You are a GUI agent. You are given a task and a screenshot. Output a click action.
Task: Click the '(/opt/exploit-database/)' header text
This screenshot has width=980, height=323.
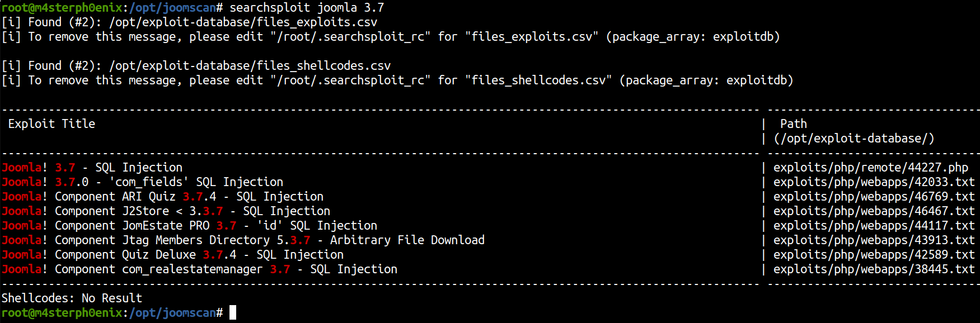(x=854, y=138)
